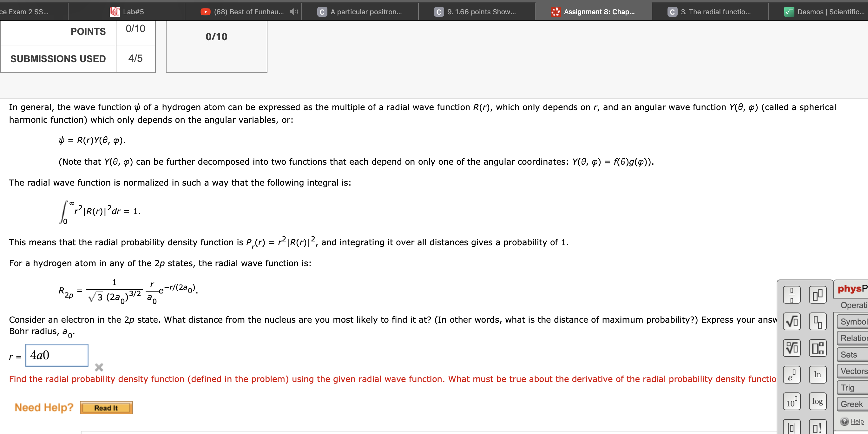
Task: Select the subscript template on physPad
Action: click(818, 321)
